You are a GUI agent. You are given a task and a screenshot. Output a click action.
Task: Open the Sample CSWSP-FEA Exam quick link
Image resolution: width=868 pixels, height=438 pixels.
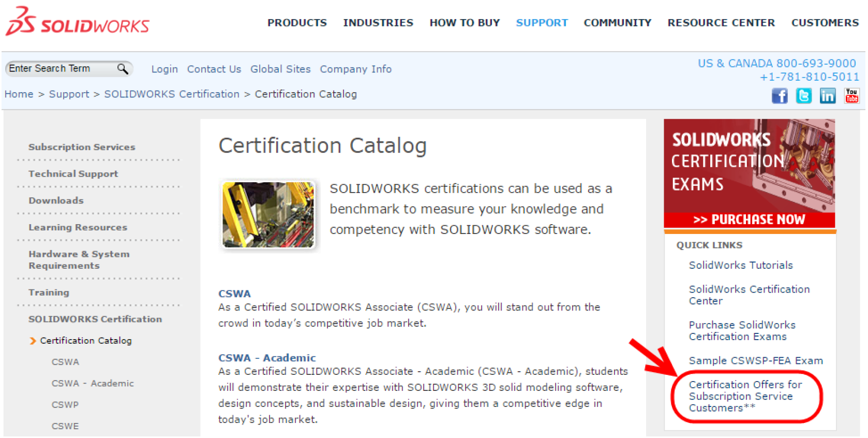click(x=756, y=361)
